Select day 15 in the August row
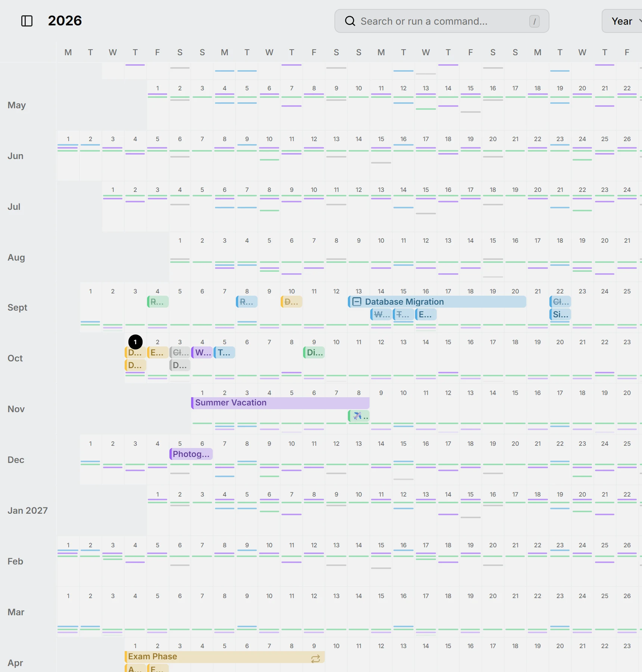Screen dimensions: 642x672 coord(493,241)
